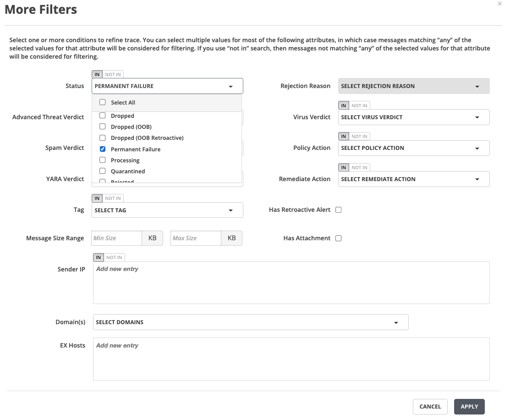
Task: Enable the Has Attachment checkbox
Action: 339,238
